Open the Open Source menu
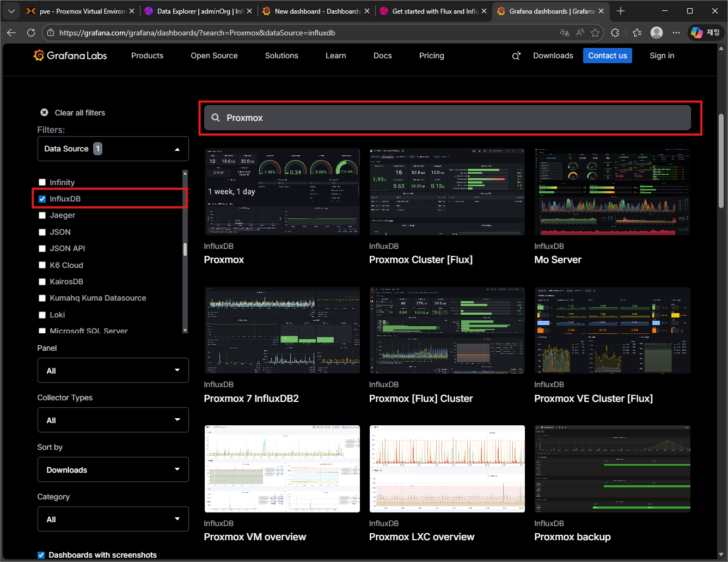This screenshot has height=562, width=728. pos(214,56)
